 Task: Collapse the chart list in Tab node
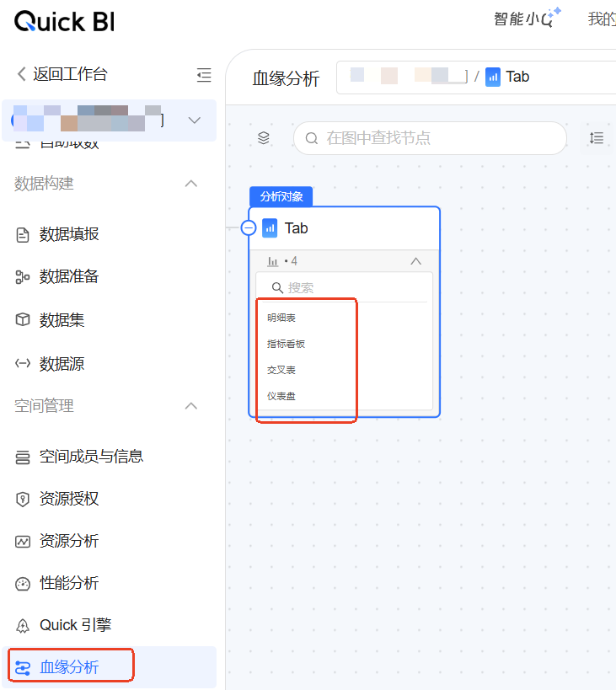tap(415, 262)
